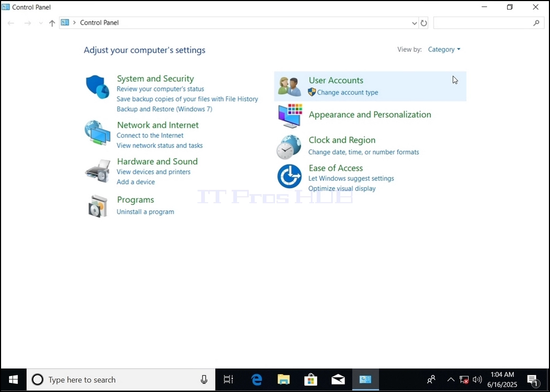
Task: Click View devices and printers
Action: point(154,172)
